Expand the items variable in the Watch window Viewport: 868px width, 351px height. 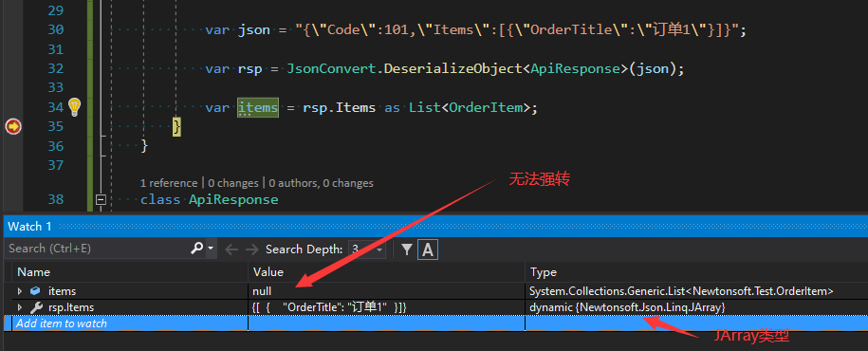point(20,290)
